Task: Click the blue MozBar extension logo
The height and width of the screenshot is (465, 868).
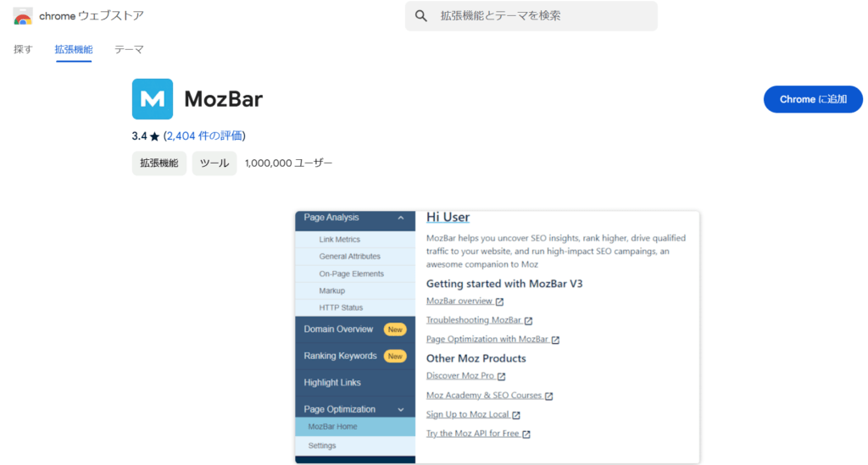Action: tap(153, 99)
